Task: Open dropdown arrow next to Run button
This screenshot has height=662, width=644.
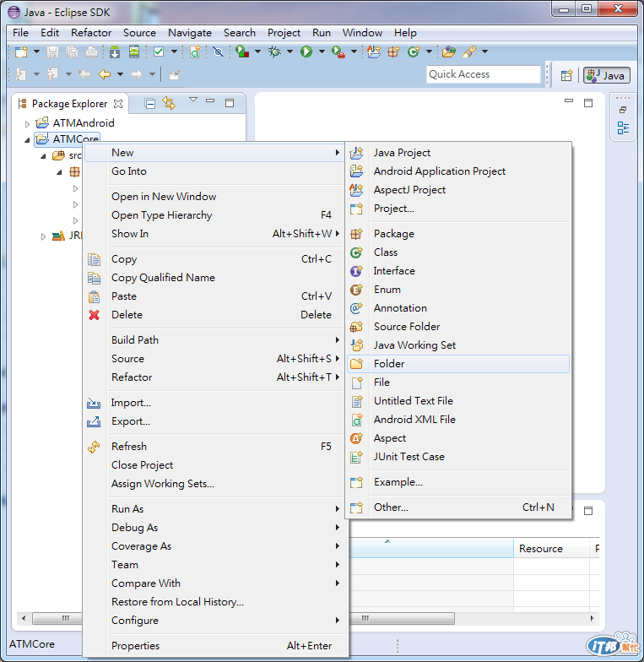Action: tap(322, 52)
